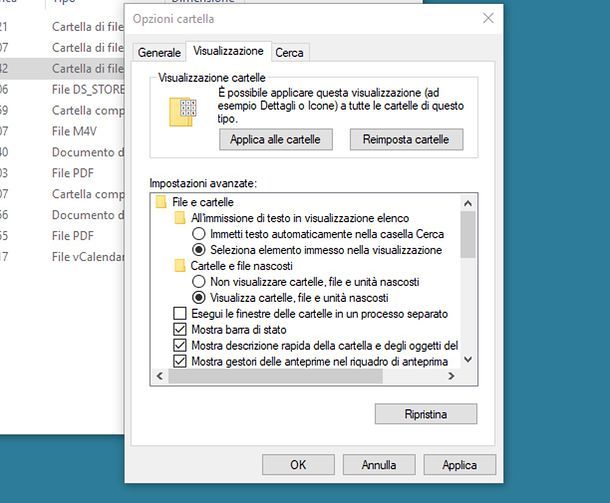Screen dimensions: 610x503
Task: Close the Opzioni cartella dialog
Action: pos(488,18)
